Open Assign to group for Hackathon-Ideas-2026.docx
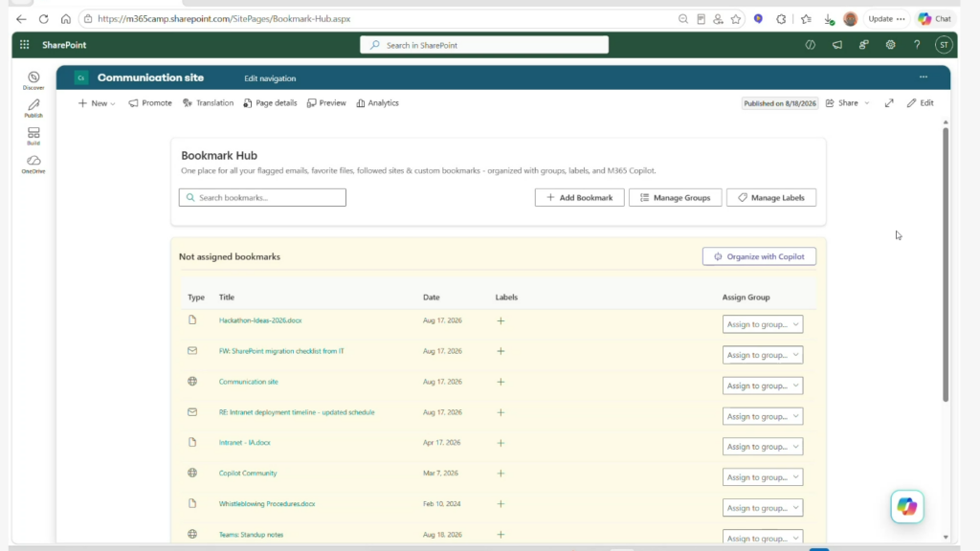The width and height of the screenshot is (980, 551). pyautogui.click(x=763, y=324)
